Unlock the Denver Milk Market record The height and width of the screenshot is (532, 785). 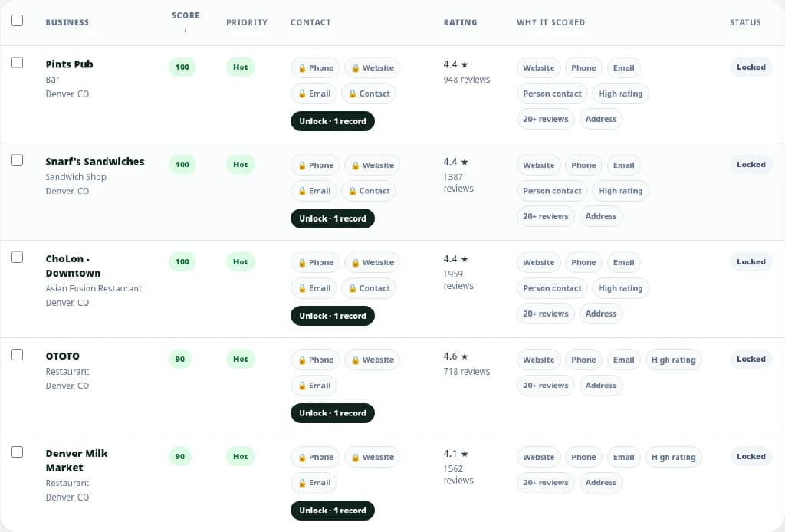point(333,511)
